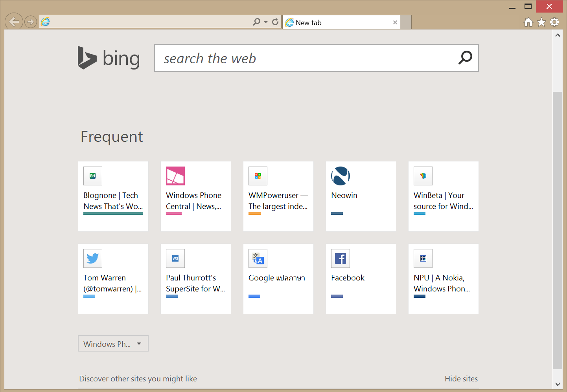Screen dimensions: 567x392
Task: Click the Windows Phone Central pink icon
Action: tap(175, 176)
